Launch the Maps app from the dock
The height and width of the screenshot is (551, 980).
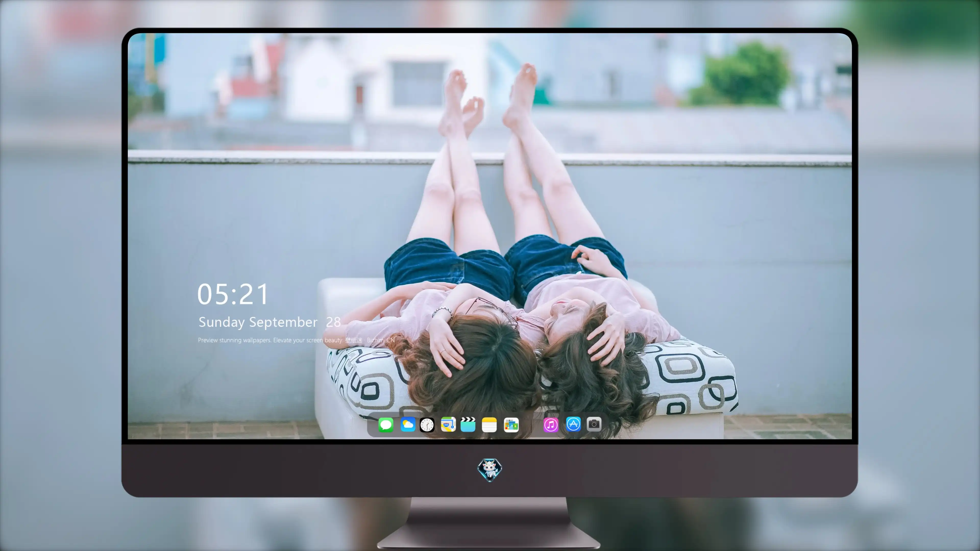(448, 425)
